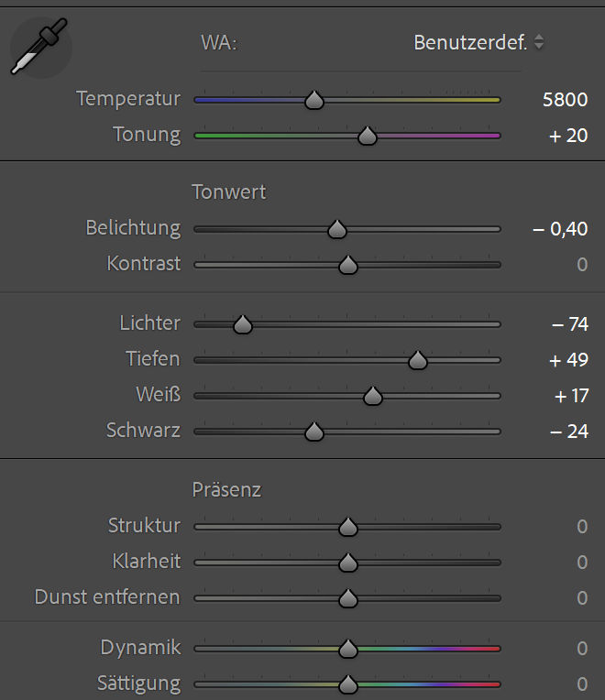The width and height of the screenshot is (605, 700).
Task: Click the Dunst entfernen slider handle
Action: (x=347, y=598)
